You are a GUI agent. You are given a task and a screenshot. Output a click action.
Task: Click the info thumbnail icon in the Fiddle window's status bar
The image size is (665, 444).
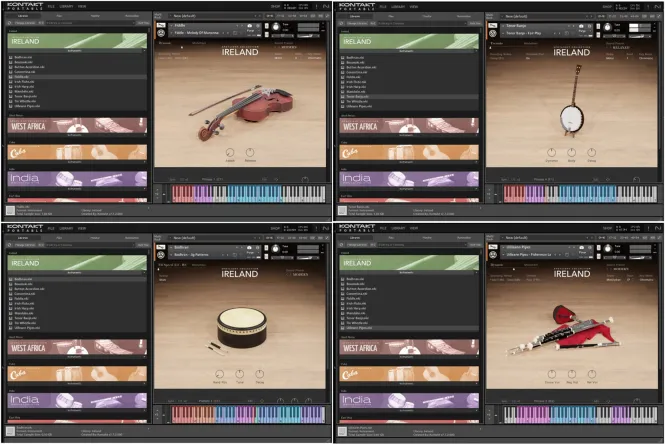click(x=10, y=210)
